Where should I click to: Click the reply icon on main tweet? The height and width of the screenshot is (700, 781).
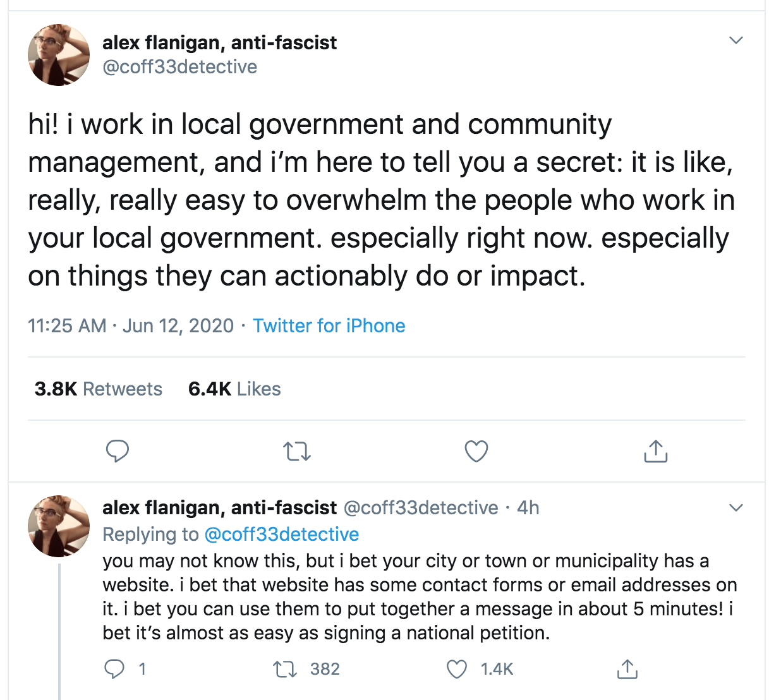coord(117,451)
